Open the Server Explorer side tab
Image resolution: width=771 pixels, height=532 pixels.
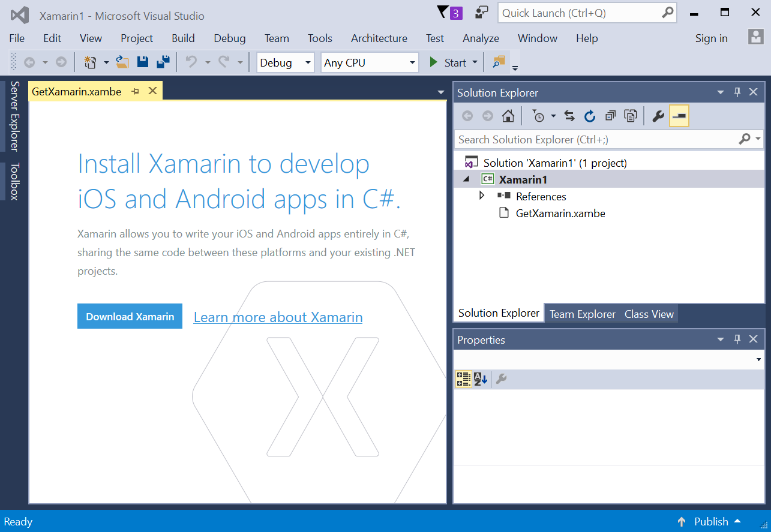click(14, 116)
